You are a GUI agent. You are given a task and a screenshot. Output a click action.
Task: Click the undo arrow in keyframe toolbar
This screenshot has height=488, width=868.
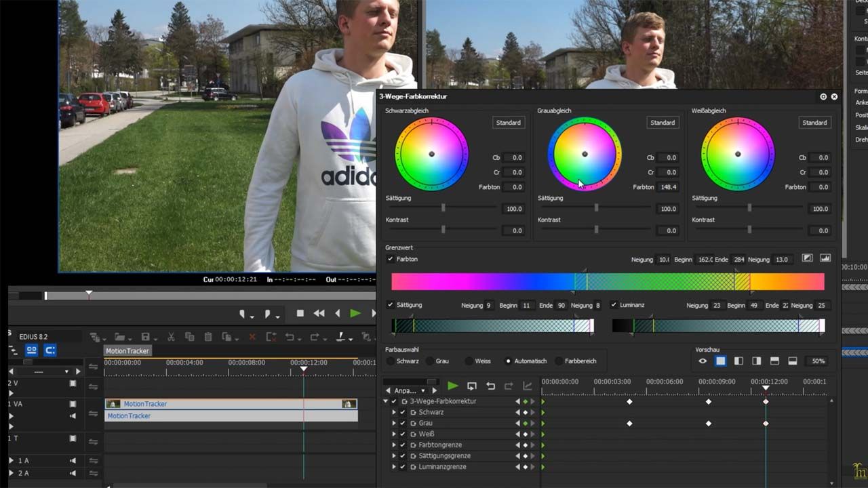tap(490, 386)
